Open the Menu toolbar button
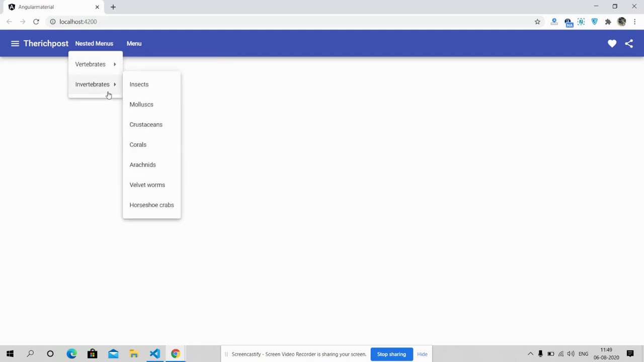Image resolution: width=644 pixels, height=362 pixels. (x=134, y=44)
